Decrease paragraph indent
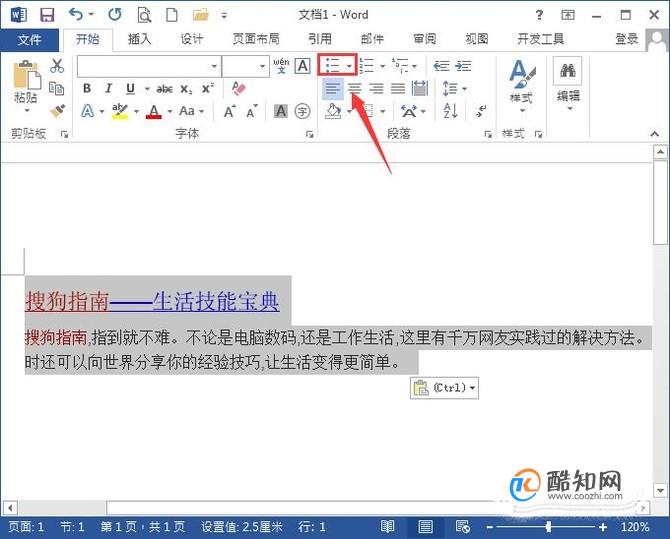Image resolution: width=670 pixels, height=539 pixels. coord(441,66)
